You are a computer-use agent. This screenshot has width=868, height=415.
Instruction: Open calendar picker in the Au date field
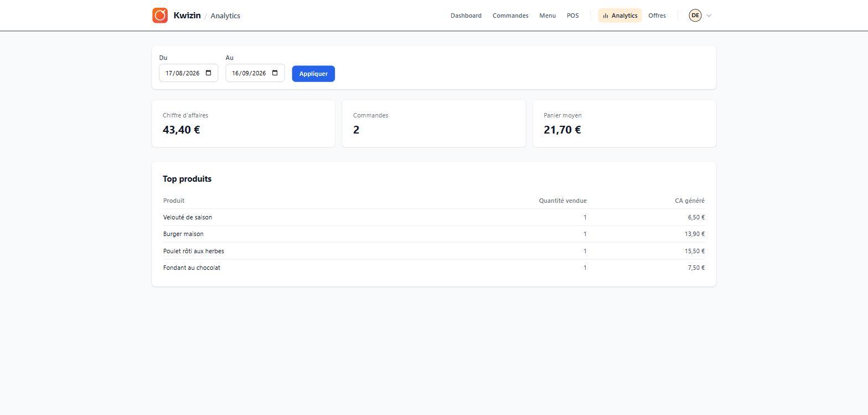(275, 73)
